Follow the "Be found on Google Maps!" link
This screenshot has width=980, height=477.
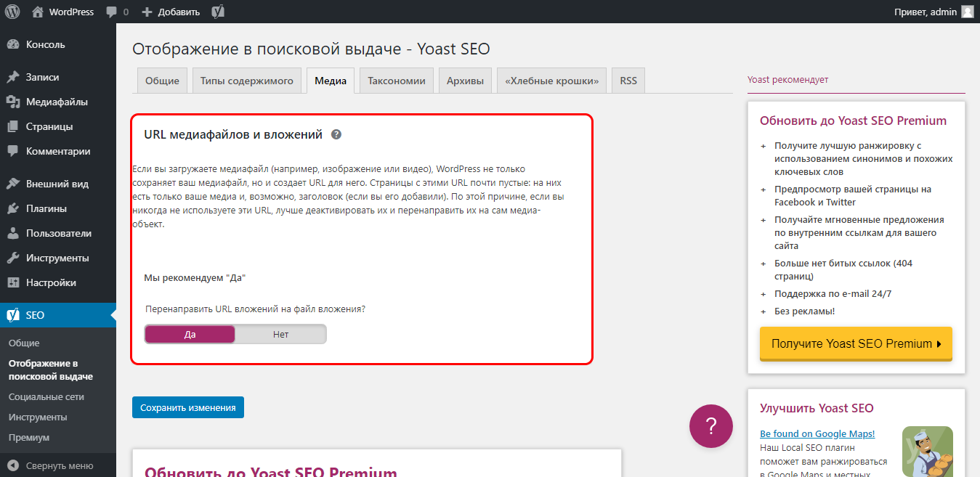coord(817,433)
